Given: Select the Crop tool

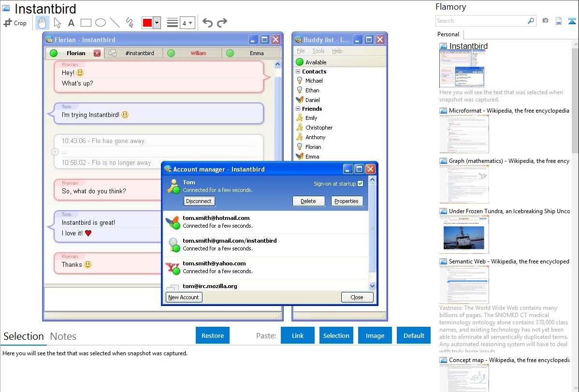Looking at the screenshot, I should click(x=15, y=23).
